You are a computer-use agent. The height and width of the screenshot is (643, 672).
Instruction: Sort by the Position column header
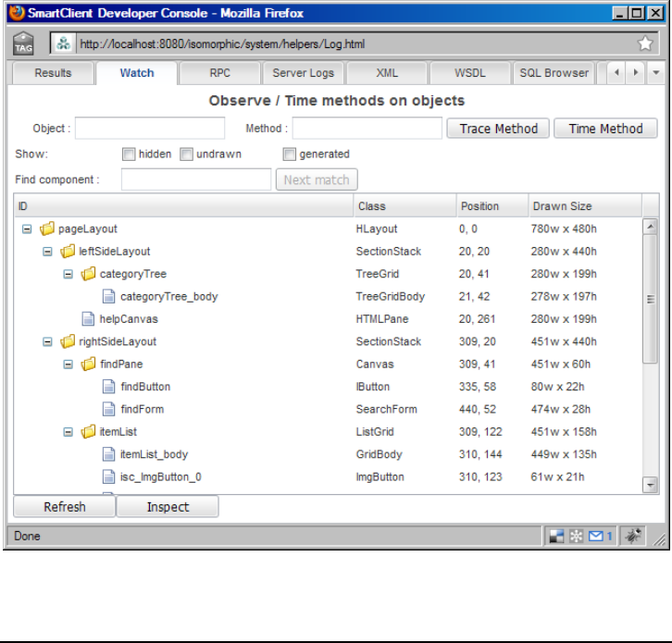click(492, 206)
